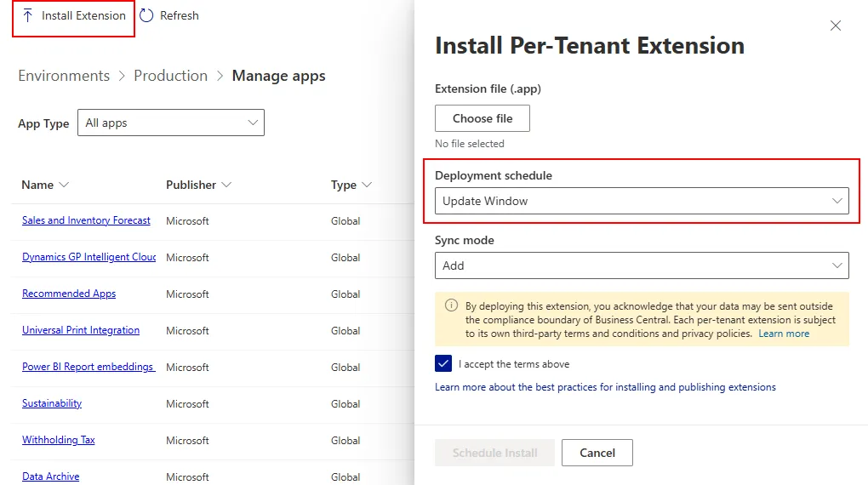Expand the Type column sort chevron

pyautogui.click(x=367, y=185)
